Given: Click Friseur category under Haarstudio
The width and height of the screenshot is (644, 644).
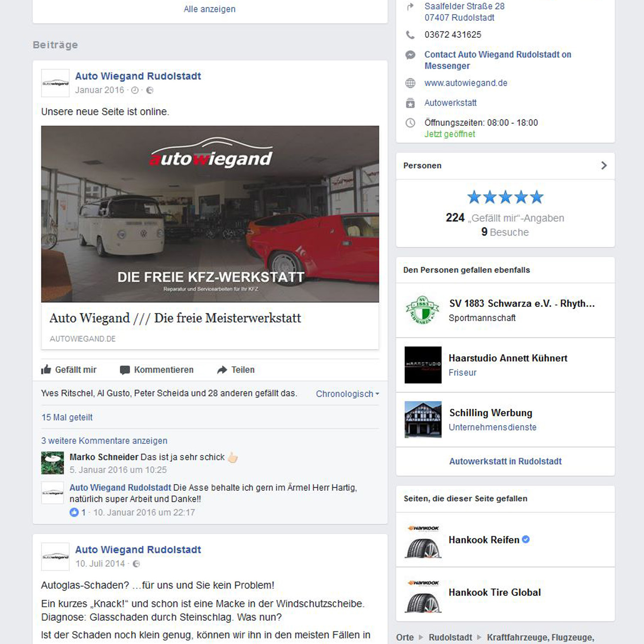Looking at the screenshot, I should pos(462,373).
